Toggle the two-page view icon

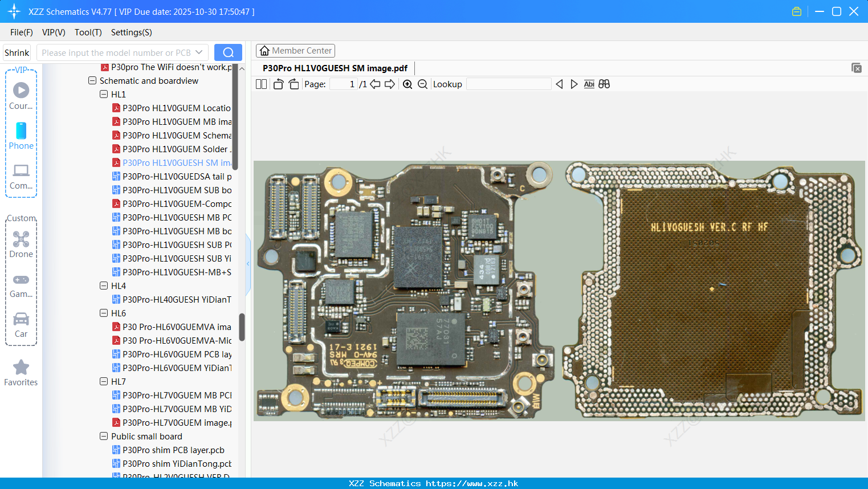click(x=261, y=84)
